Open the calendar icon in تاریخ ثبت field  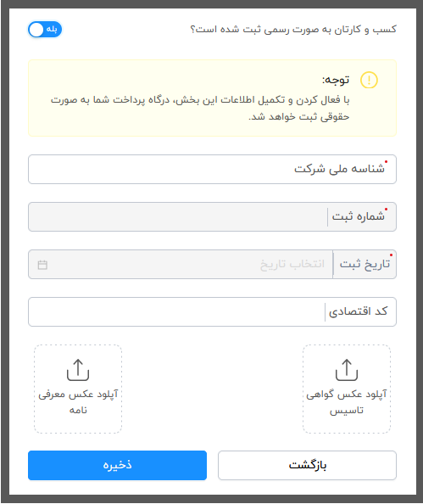click(42, 265)
